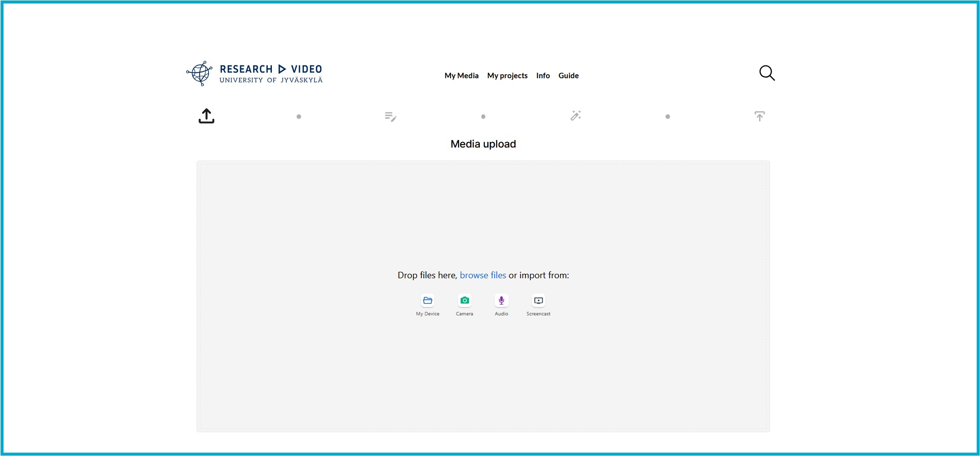Start a Screencast recording import
This screenshot has width=980, height=456.
pos(538,301)
